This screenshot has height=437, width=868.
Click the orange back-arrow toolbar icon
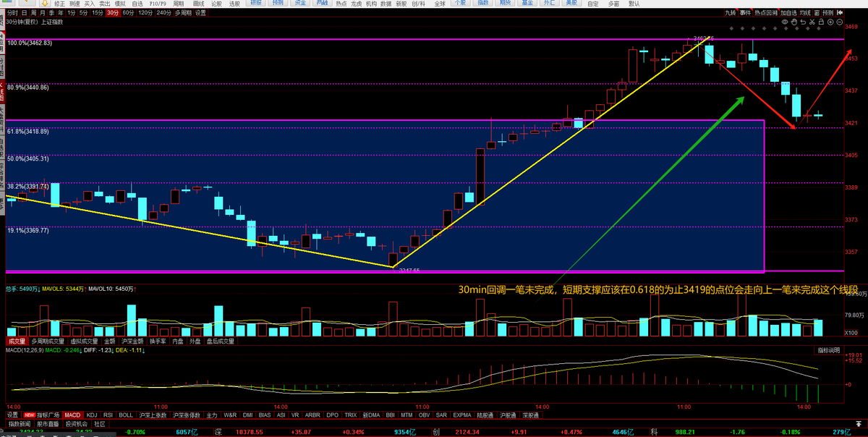pyautogui.click(x=27, y=3)
